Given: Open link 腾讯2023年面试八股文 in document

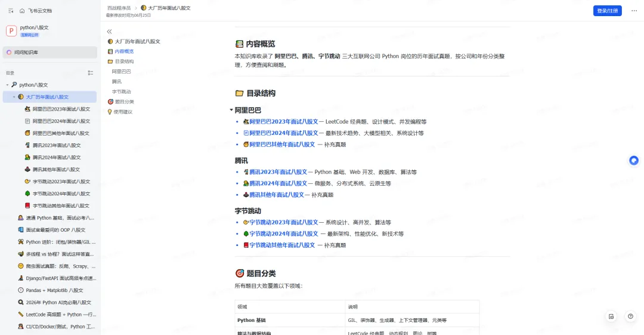Looking at the screenshot, I should 278,172.
